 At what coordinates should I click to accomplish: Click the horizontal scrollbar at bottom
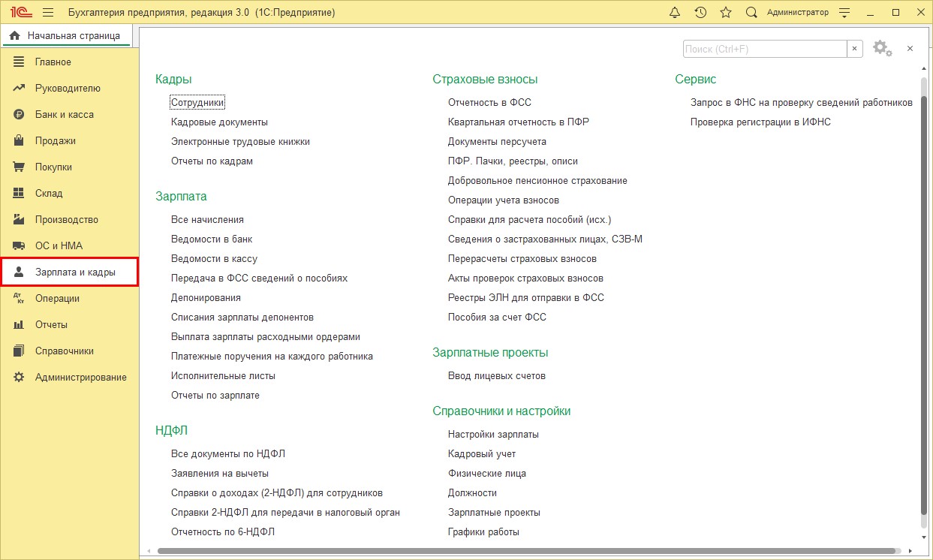(525, 551)
